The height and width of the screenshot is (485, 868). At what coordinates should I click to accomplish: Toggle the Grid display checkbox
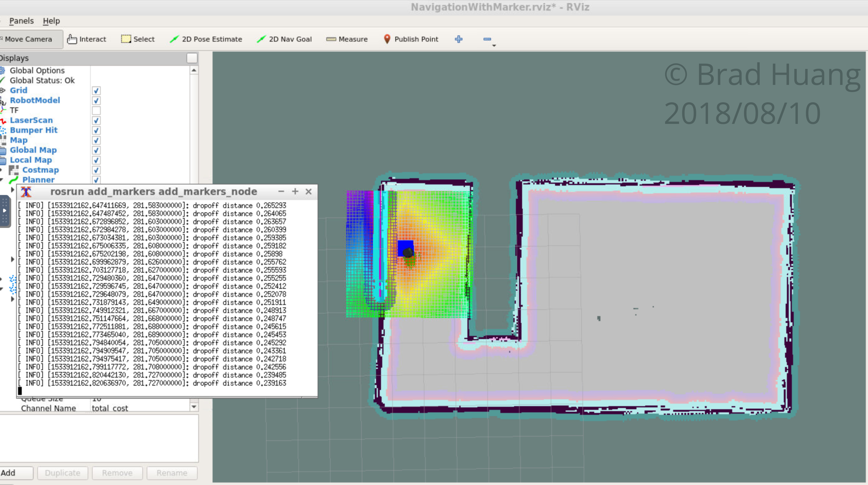click(x=96, y=91)
